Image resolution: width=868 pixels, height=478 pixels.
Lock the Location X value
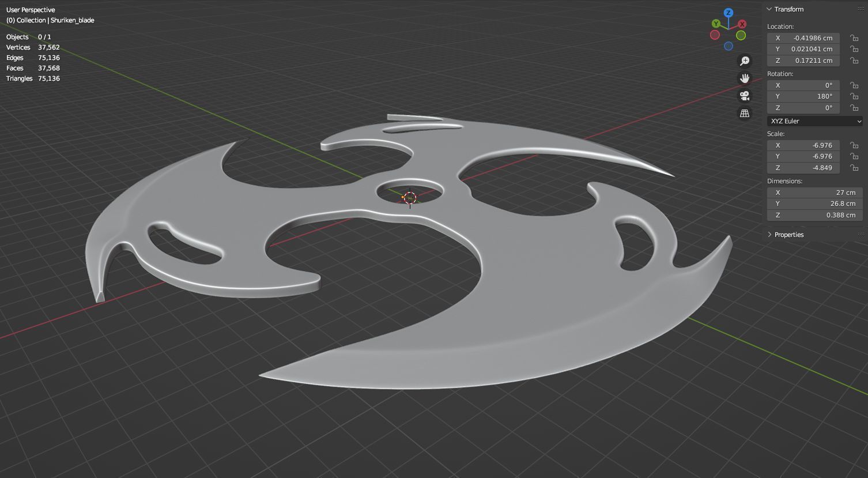[854, 38]
